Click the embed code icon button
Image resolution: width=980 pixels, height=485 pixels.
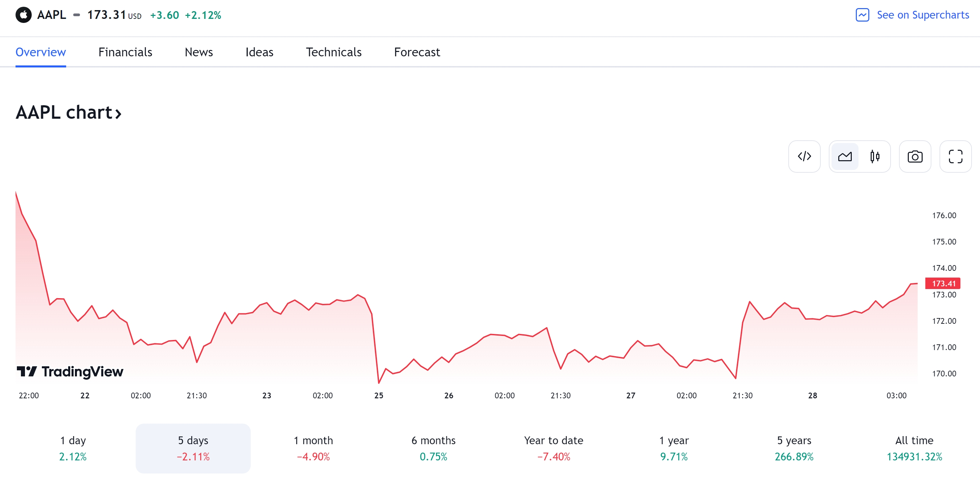tap(804, 156)
